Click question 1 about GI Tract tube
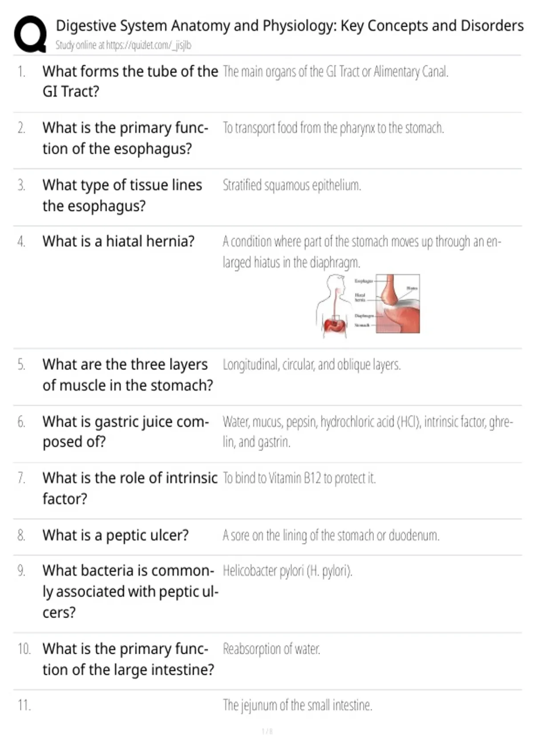The height and width of the screenshot is (756, 534). [x=130, y=81]
